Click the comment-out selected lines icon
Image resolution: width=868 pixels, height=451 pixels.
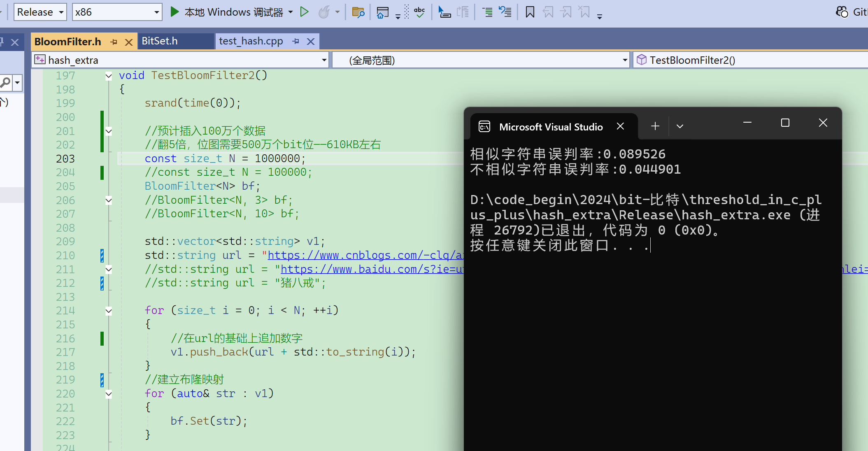click(x=487, y=12)
